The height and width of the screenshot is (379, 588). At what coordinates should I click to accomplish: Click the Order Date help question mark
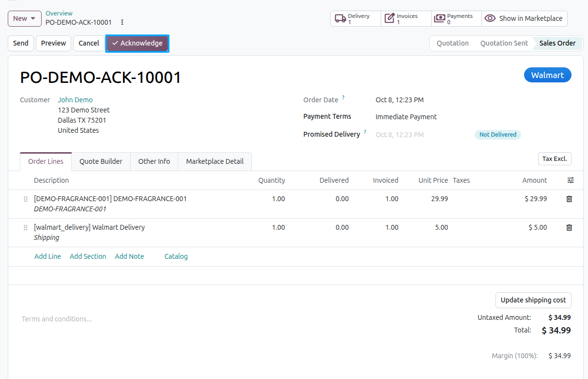[343, 97]
